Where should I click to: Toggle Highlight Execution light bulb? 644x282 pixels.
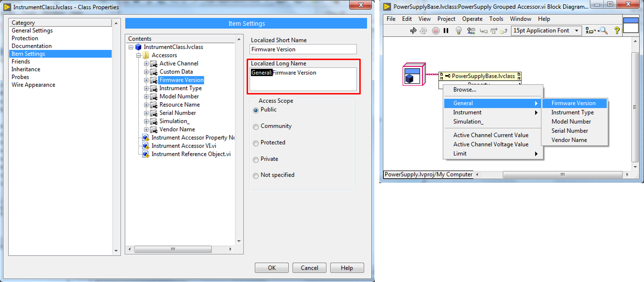click(x=459, y=31)
